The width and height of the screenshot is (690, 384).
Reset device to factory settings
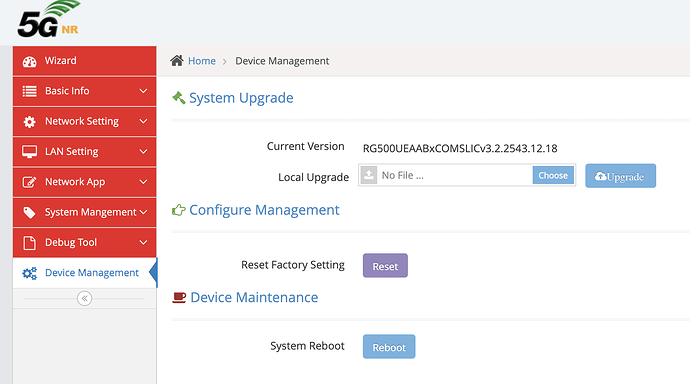[385, 266]
